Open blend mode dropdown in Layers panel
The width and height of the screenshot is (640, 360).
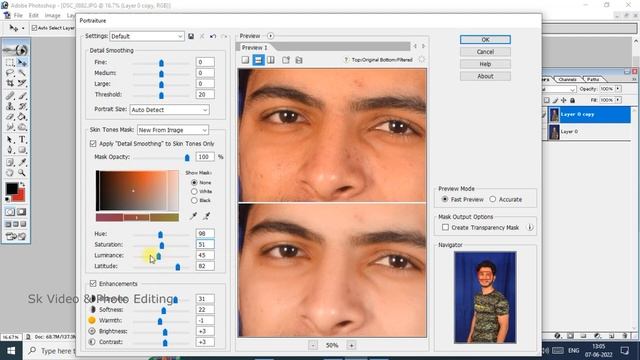[x=559, y=89]
